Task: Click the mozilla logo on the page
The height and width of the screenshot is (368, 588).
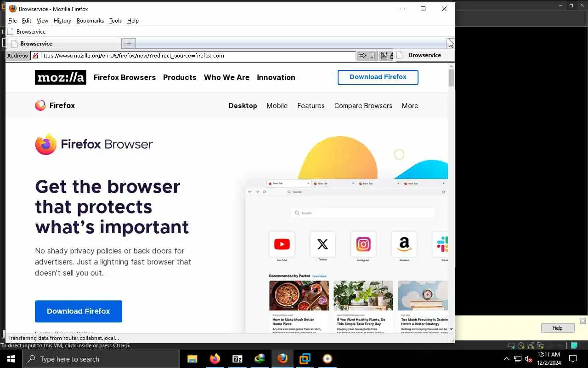Action: [60, 77]
